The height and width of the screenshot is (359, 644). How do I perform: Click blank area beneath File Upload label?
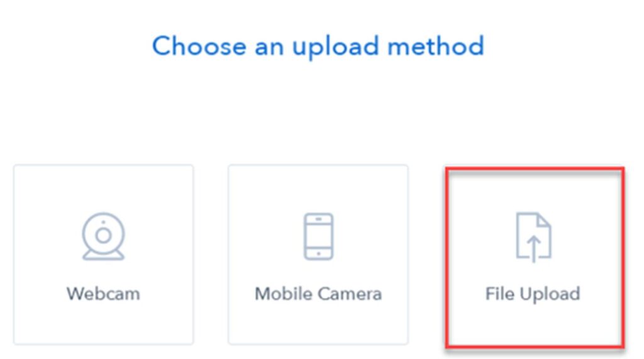pos(535,325)
